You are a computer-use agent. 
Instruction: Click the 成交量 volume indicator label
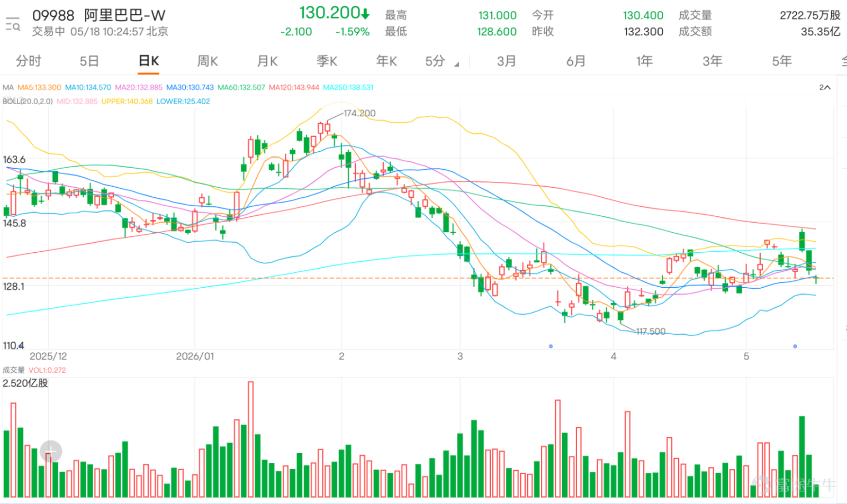(x=14, y=370)
